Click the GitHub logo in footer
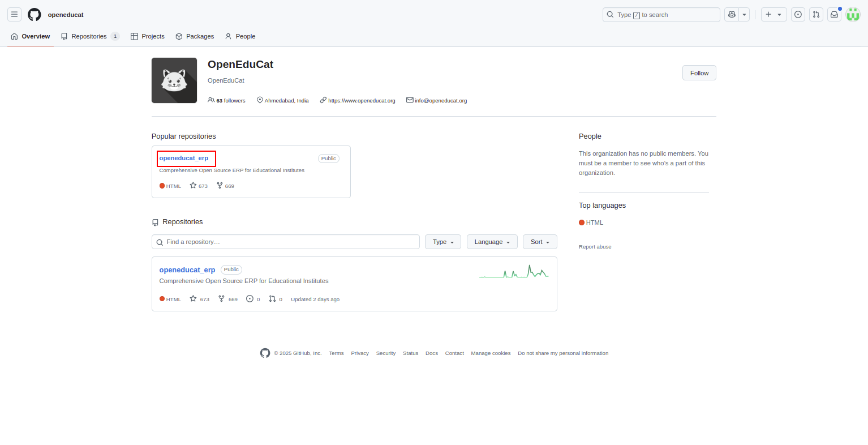 pyautogui.click(x=265, y=353)
